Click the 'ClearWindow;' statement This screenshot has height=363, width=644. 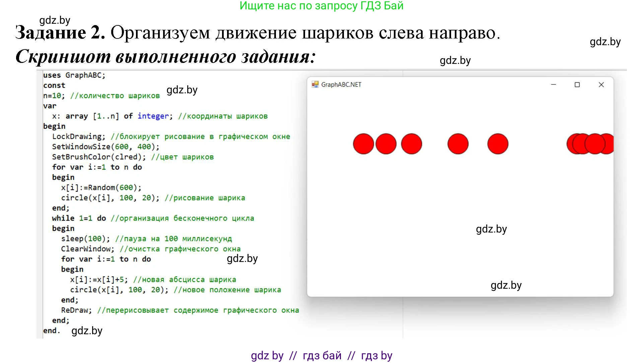tap(87, 249)
